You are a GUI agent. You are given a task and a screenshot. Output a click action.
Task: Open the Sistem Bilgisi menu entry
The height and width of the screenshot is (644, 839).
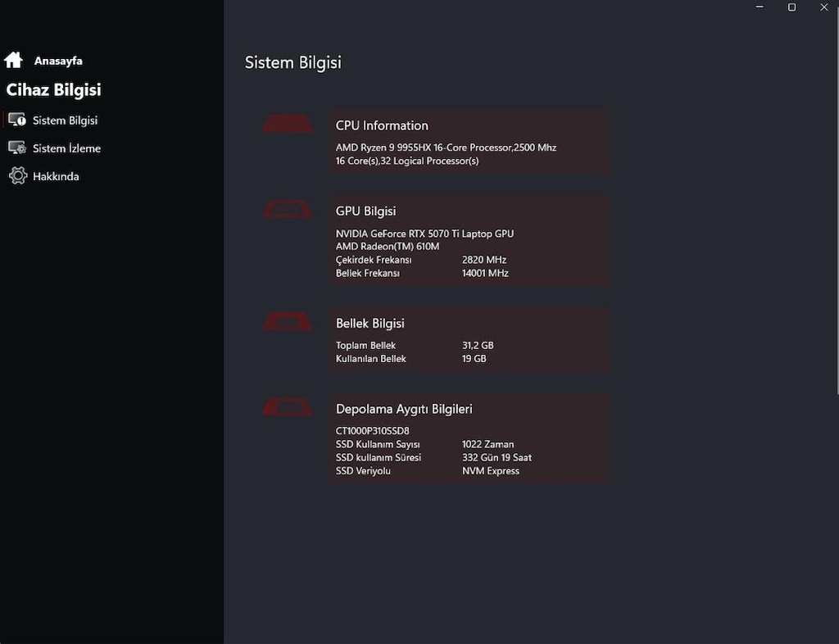65,120
